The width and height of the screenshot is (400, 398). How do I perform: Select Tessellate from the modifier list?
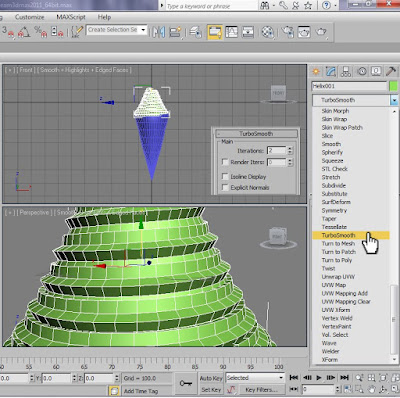click(x=334, y=227)
